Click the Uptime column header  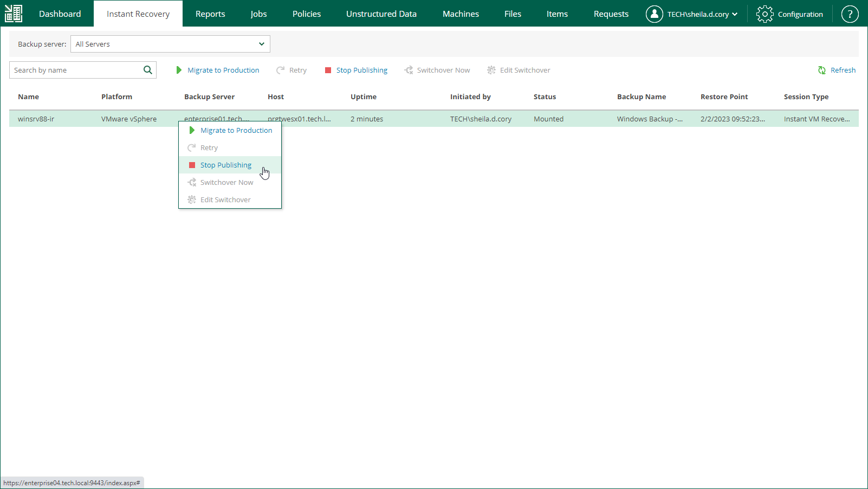click(363, 96)
